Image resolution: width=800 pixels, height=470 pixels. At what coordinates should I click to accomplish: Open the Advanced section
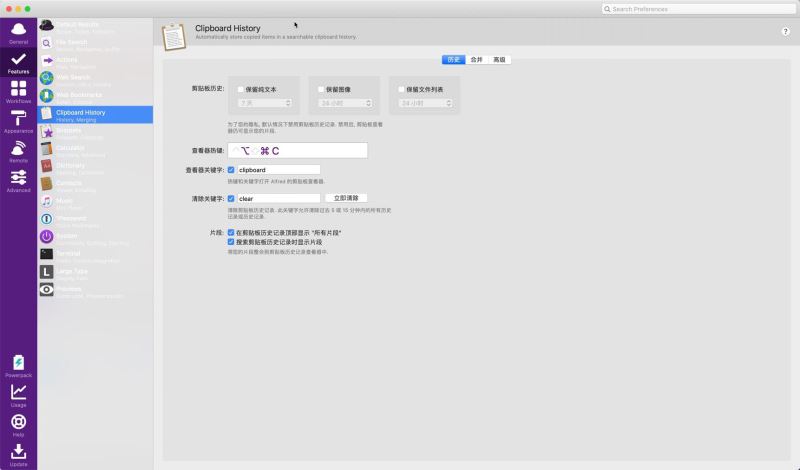18,181
